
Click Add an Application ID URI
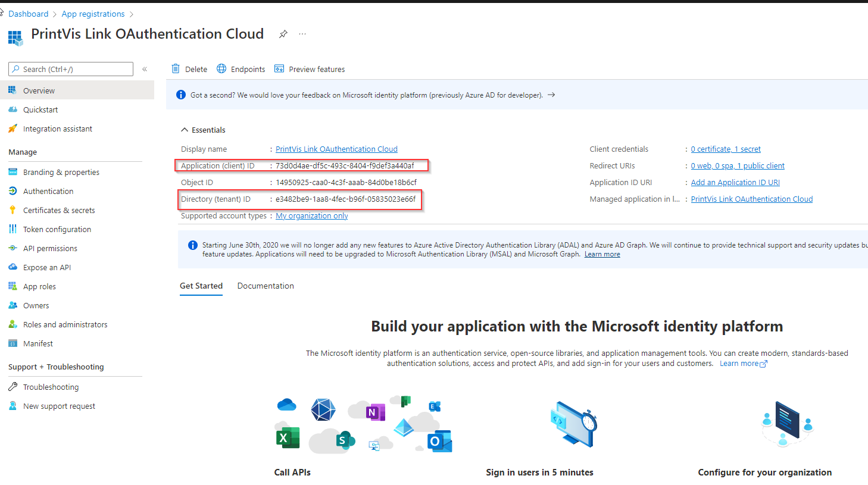(x=735, y=183)
